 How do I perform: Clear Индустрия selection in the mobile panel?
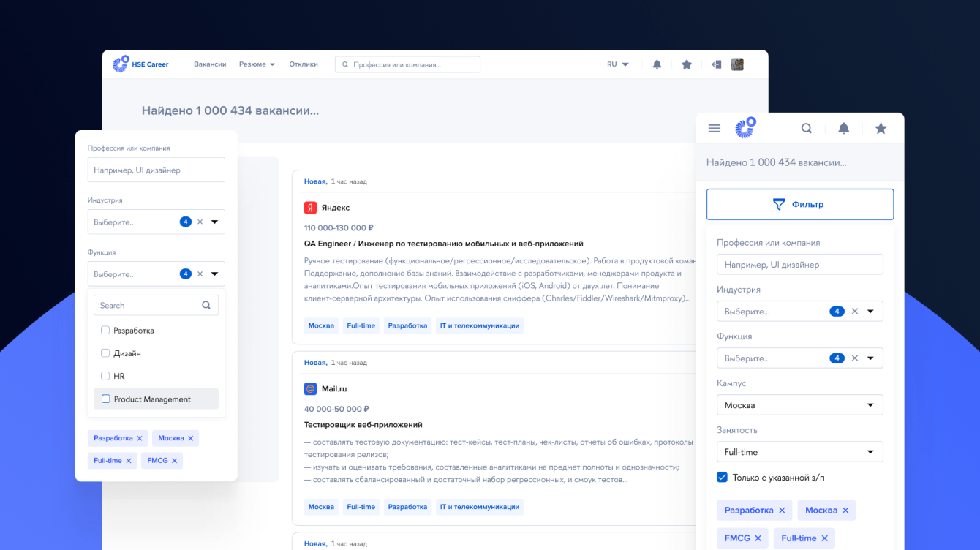point(854,312)
